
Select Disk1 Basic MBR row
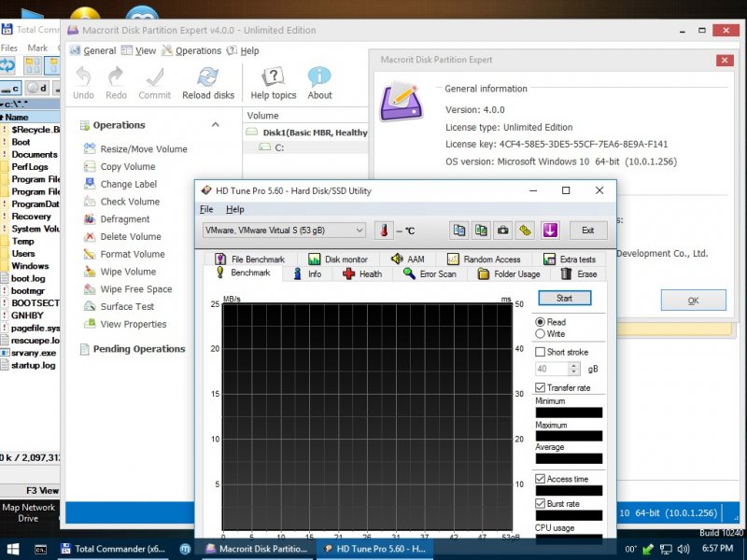(x=305, y=133)
